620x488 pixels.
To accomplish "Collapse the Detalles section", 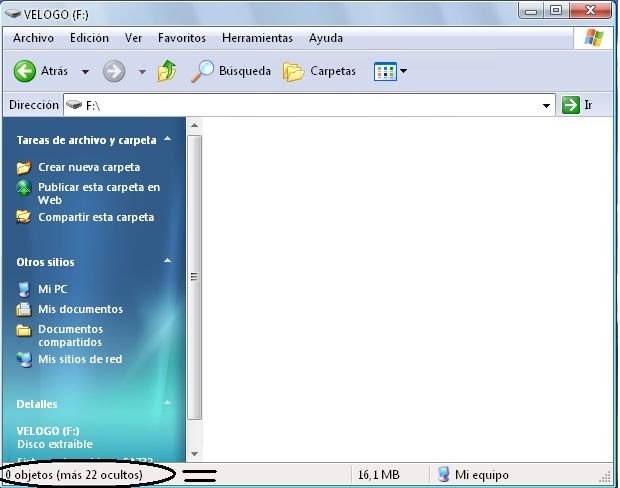I will 168,403.
